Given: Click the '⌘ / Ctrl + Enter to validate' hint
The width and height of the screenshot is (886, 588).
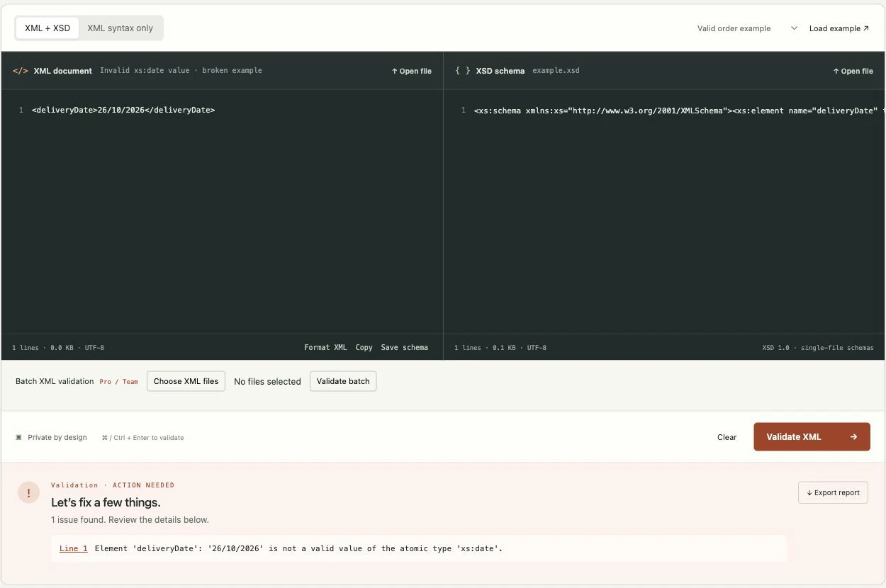Looking at the screenshot, I should coord(142,438).
